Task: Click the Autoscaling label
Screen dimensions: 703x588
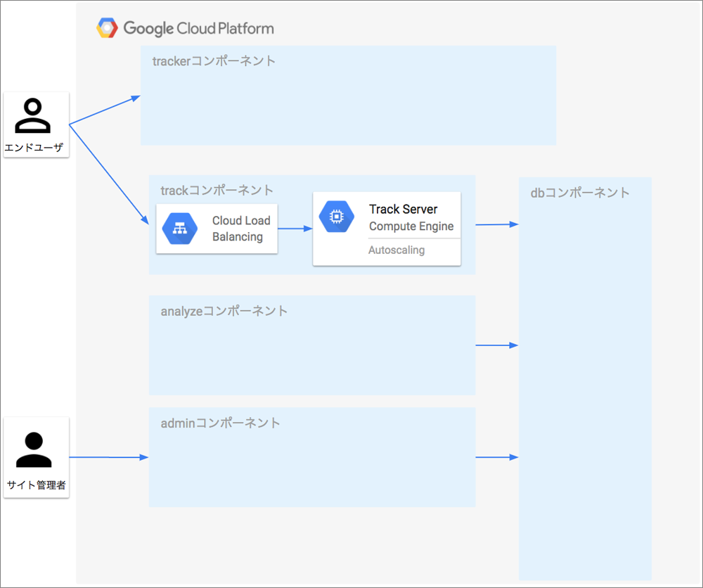Action: [x=396, y=250]
